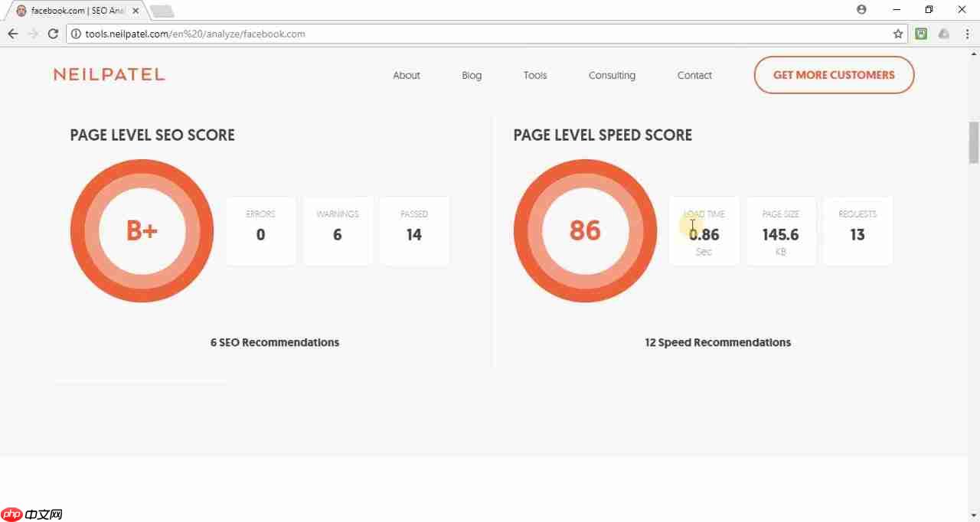Click the scrollbar down arrow

[x=974, y=516]
